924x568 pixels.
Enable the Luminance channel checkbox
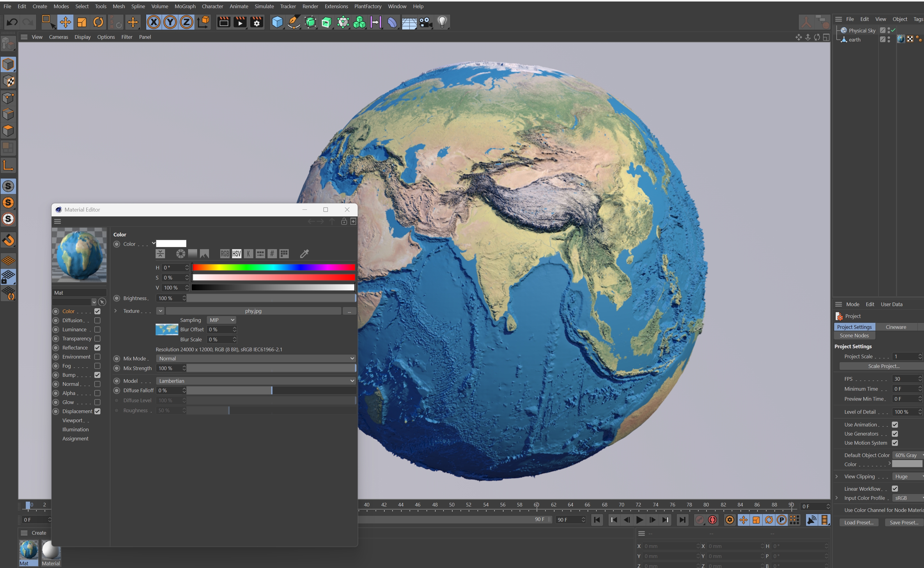[x=97, y=329]
